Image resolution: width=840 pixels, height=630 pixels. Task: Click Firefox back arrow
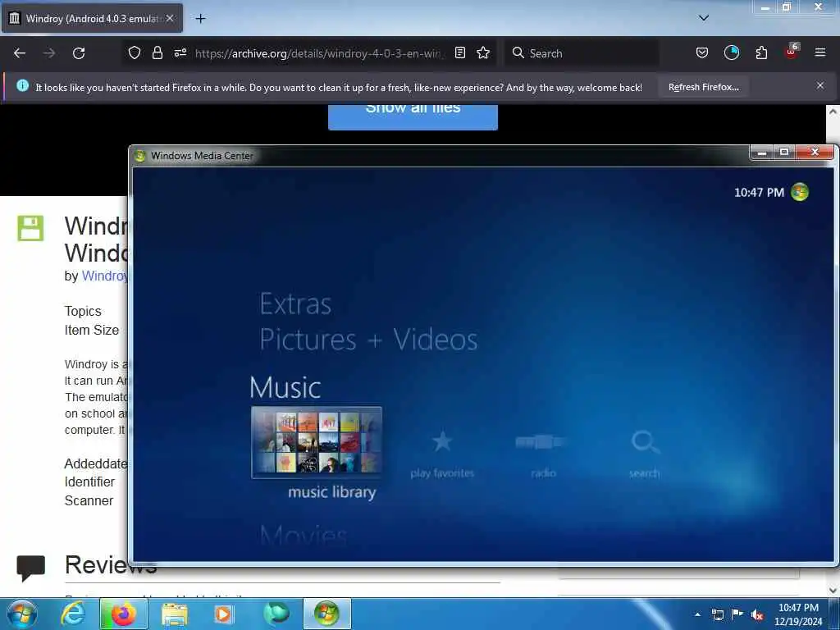[20, 53]
